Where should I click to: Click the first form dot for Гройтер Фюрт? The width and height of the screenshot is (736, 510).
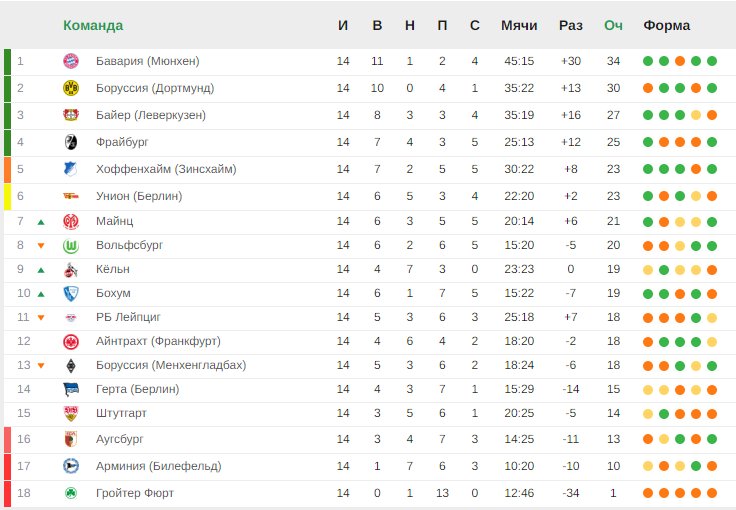click(x=648, y=493)
